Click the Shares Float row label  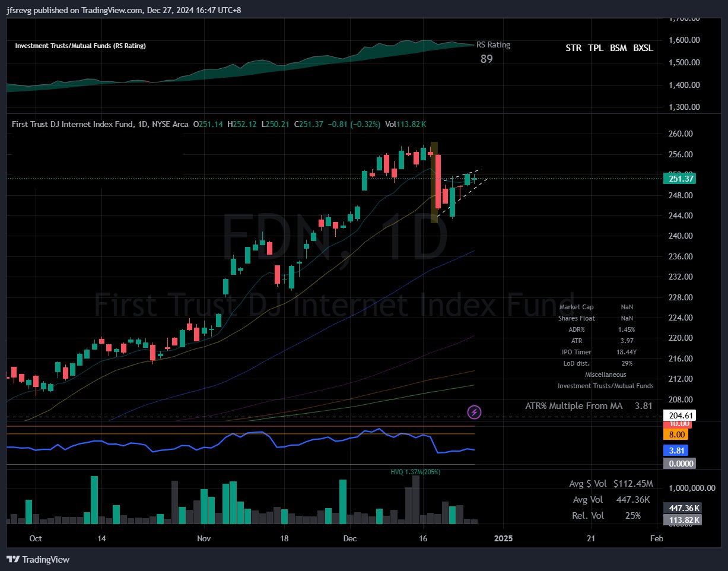pos(577,318)
